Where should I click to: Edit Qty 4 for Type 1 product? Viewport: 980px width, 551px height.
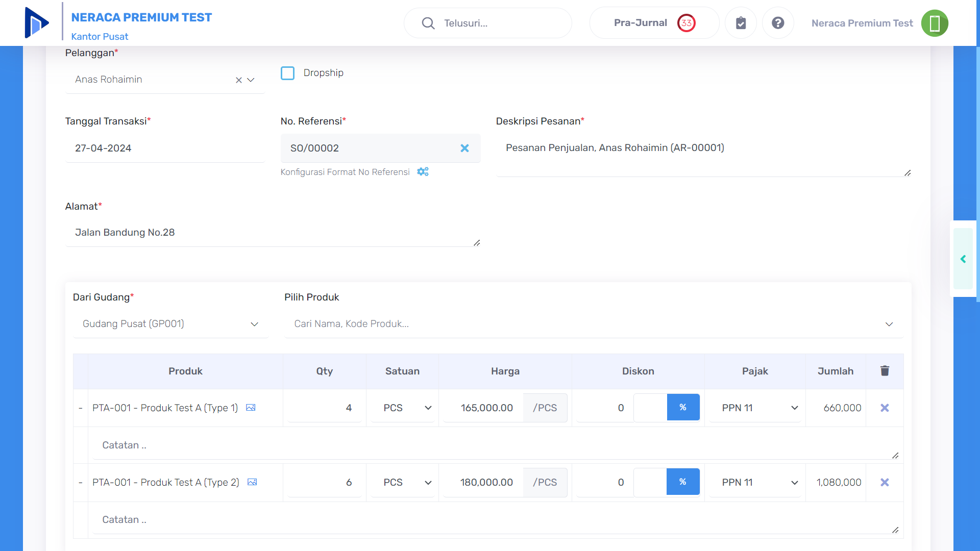[325, 408]
